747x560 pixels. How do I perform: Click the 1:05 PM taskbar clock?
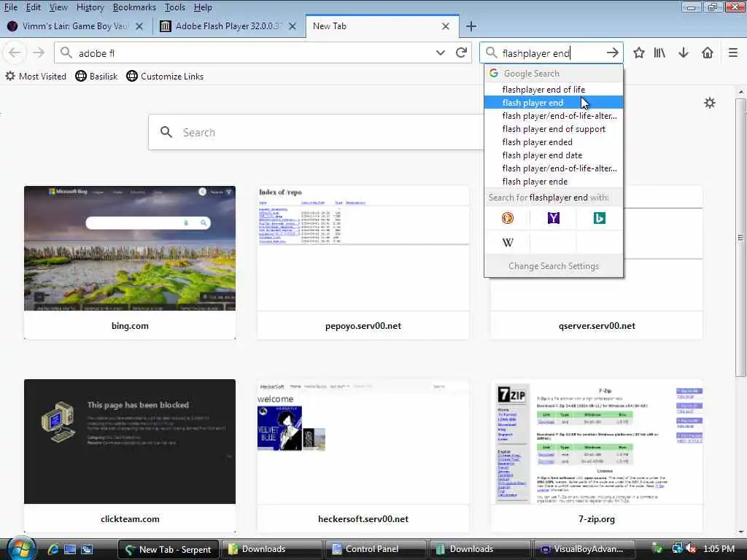click(719, 548)
